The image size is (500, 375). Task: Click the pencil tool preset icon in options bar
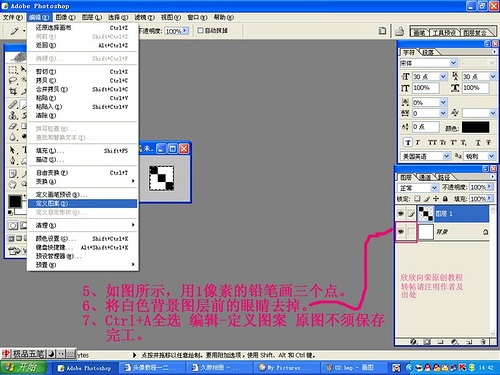(x=14, y=31)
